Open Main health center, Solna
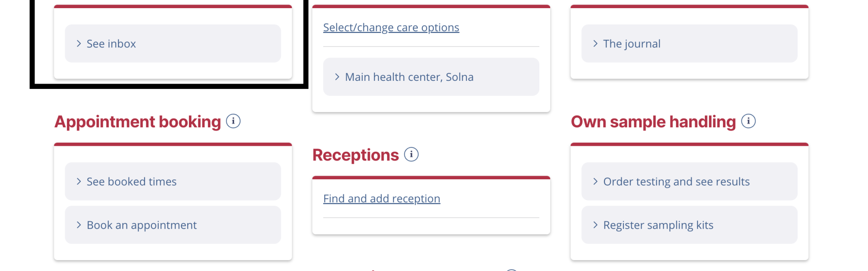The width and height of the screenshot is (868, 271). (431, 77)
